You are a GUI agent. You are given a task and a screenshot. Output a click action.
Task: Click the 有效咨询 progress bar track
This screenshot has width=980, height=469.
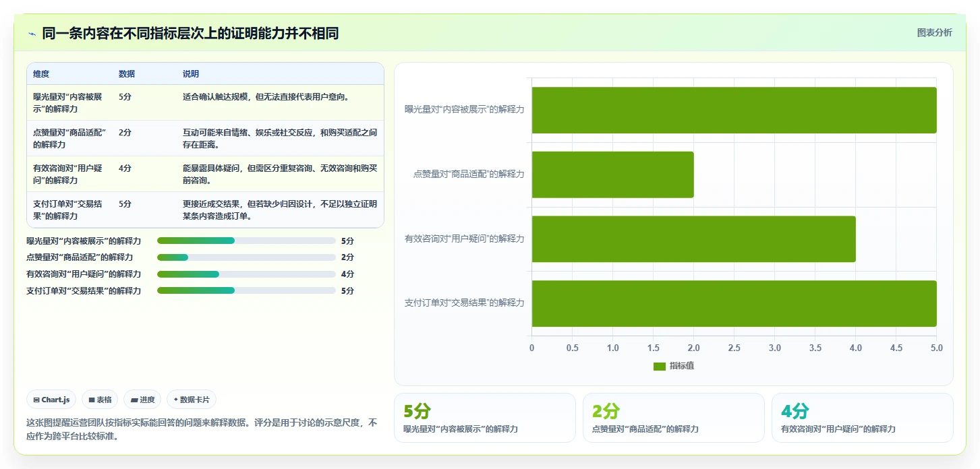pos(246,274)
